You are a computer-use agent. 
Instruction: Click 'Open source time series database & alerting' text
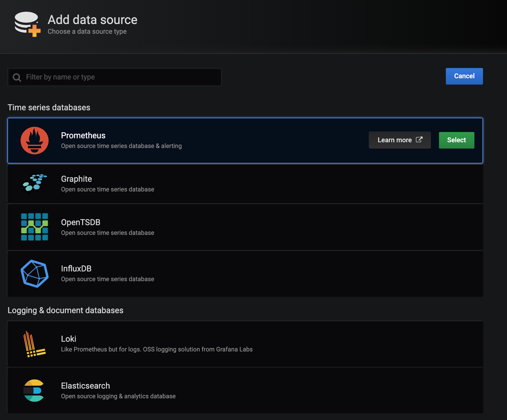tap(121, 146)
